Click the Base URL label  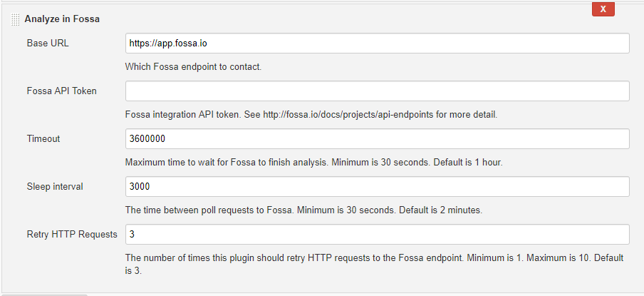pos(48,44)
